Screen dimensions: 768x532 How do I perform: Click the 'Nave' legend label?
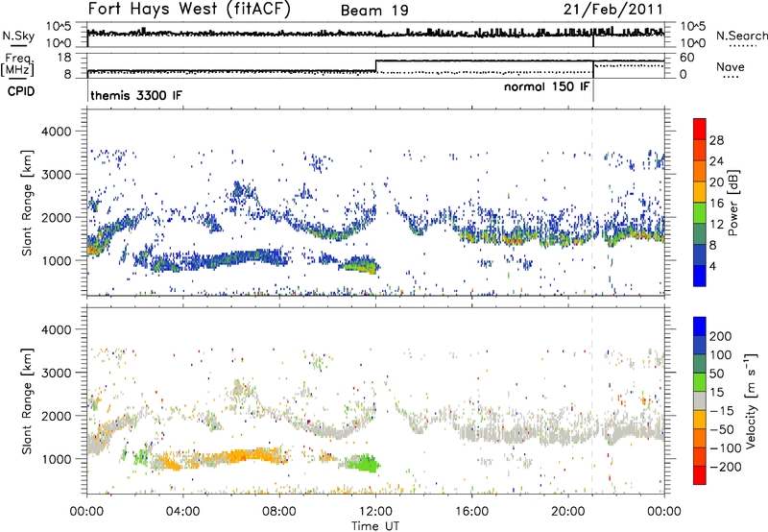point(731,66)
